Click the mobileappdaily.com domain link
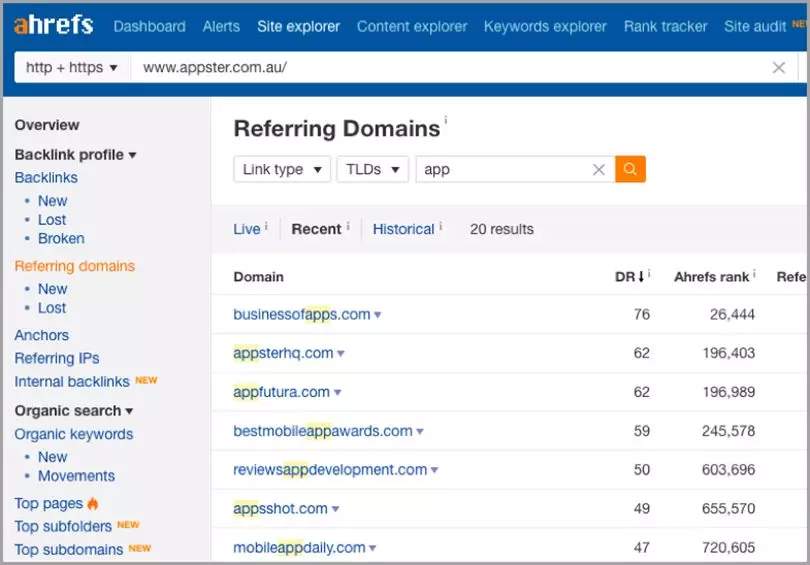Viewport: 810px width, 565px height. [300, 547]
